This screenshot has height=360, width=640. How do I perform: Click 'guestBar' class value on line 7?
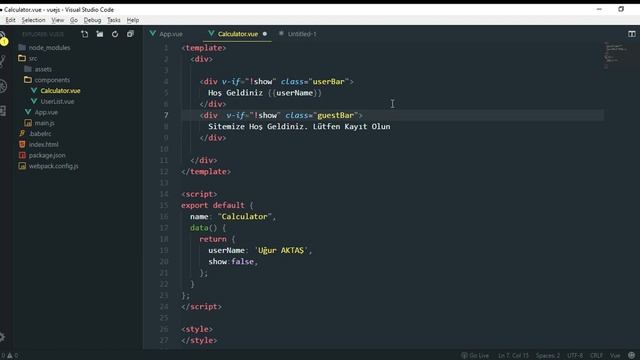click(336, 116)
